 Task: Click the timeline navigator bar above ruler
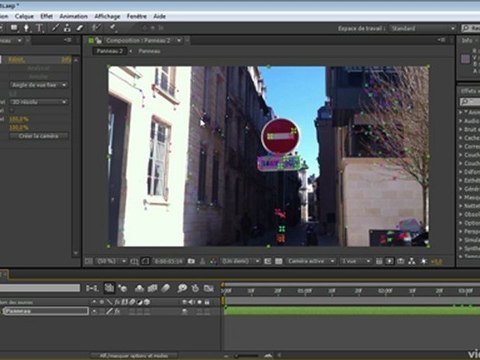point(351,284)
